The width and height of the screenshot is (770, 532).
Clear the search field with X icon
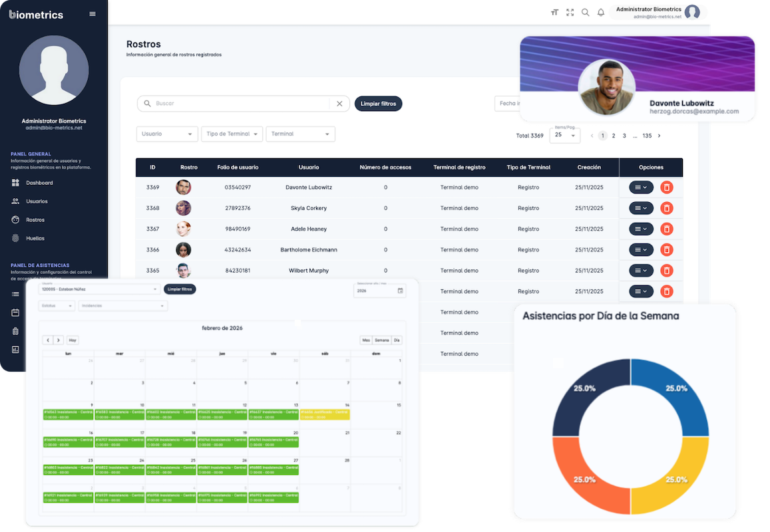pyautogui.click(x=339, y=104)
